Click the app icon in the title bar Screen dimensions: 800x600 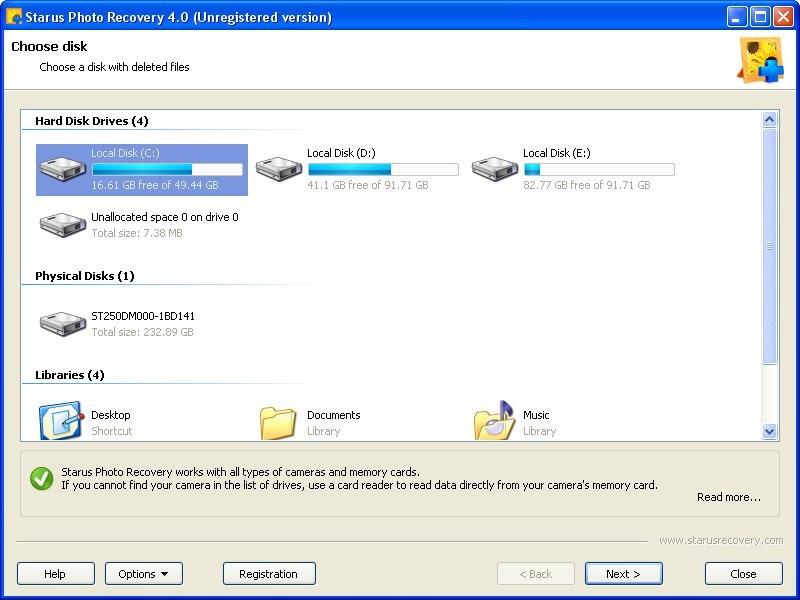(x=14, y=16)
